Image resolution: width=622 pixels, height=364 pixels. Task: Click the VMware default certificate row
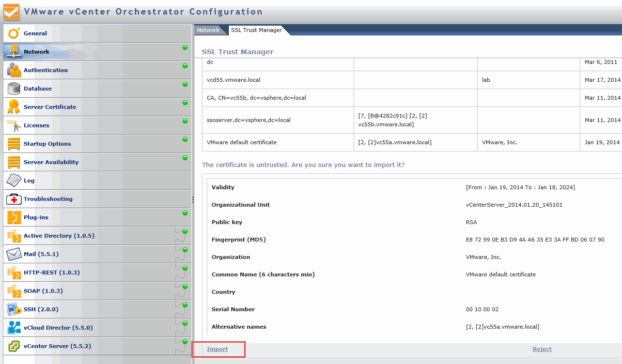point(242,142)
